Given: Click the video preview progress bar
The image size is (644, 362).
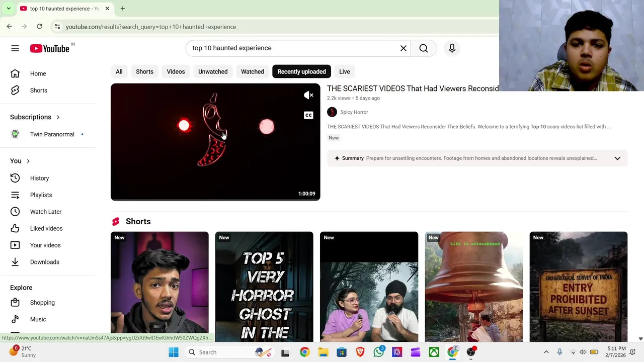Looking at the screenshot, I should tap(215, 200).
